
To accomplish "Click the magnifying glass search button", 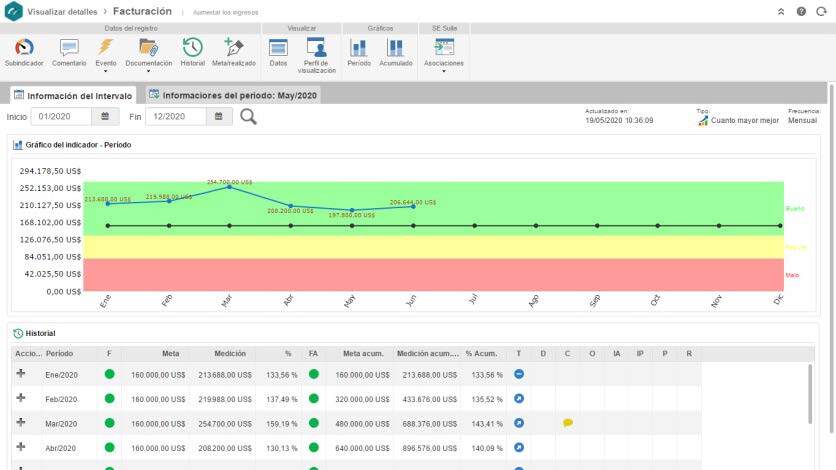I will [x=248, y=117].
